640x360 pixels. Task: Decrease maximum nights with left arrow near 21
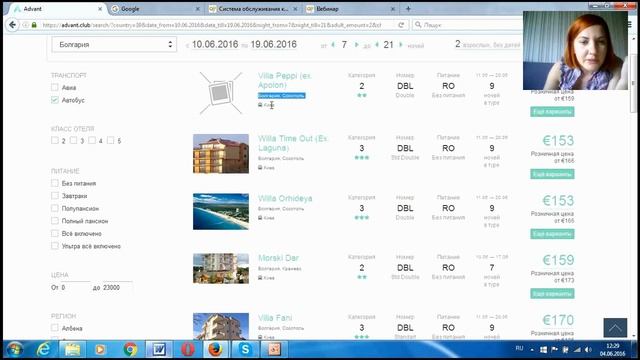click(x=377, y=44)
